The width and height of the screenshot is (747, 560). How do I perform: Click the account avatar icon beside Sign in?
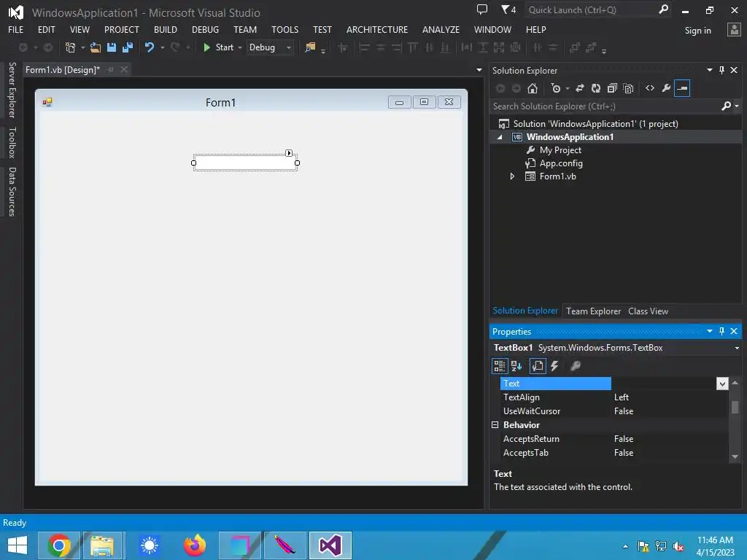pyautogui.click(x=734, y=29)
